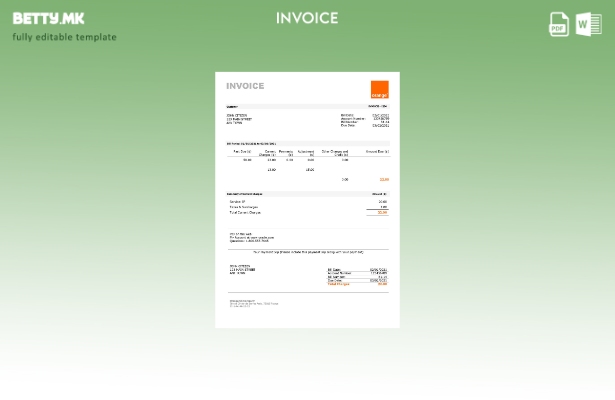
Task: Click the summary table column header row
Action: click(x=307, y=152)
